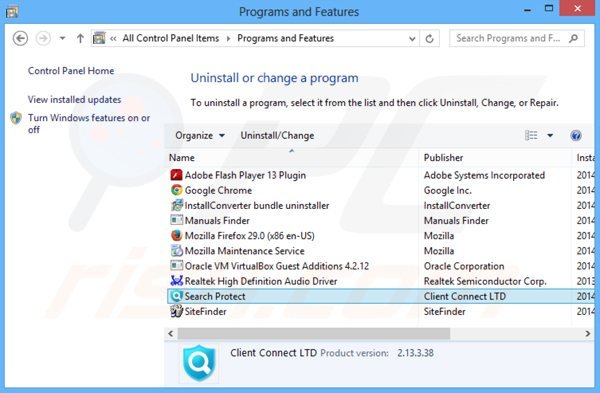The width and height of the screenshot is (600, 393).
Task: Sort by the Name column header
Action: tap(182, 158)
